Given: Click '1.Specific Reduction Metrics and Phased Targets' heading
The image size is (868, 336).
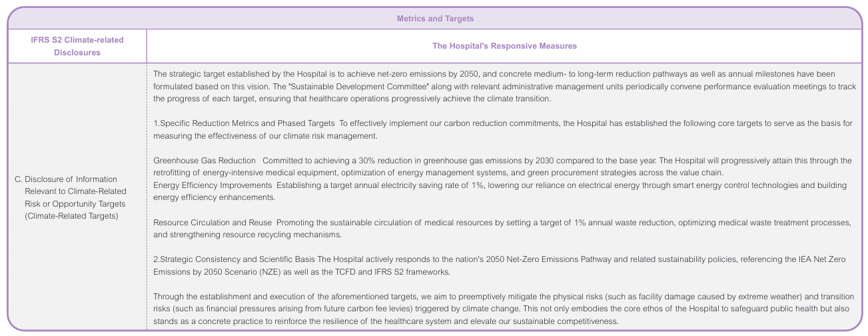Looking at the screenshot, I should [x=244, y=123].
